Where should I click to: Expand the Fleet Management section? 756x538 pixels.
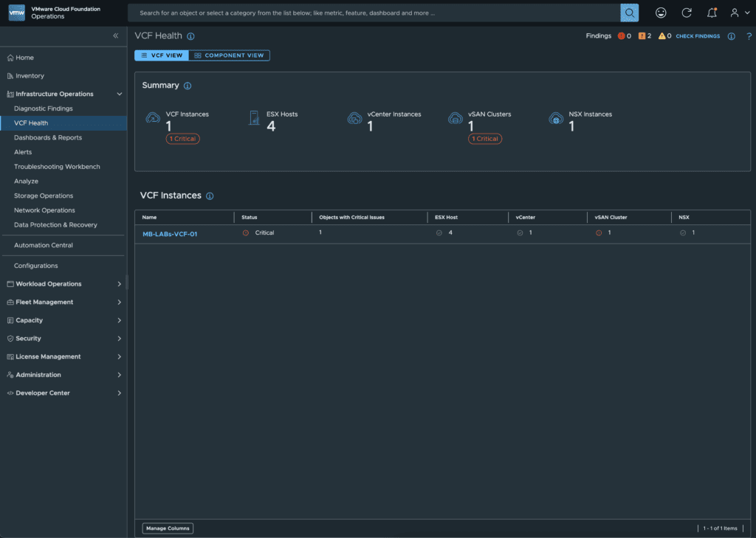(120, 302)
